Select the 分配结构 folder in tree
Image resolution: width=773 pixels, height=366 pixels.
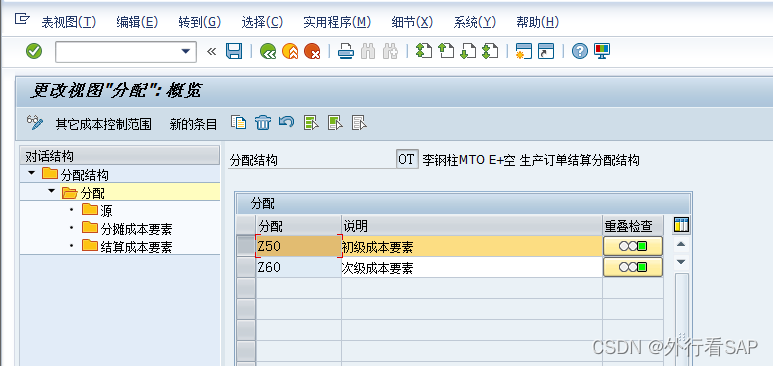pos(75,174)
